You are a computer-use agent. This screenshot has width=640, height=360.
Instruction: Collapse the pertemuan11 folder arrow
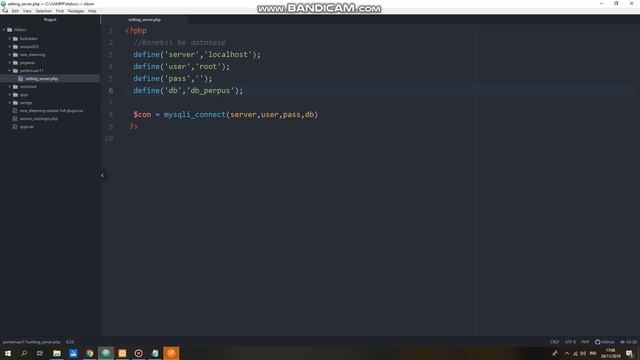coord(10,71)
